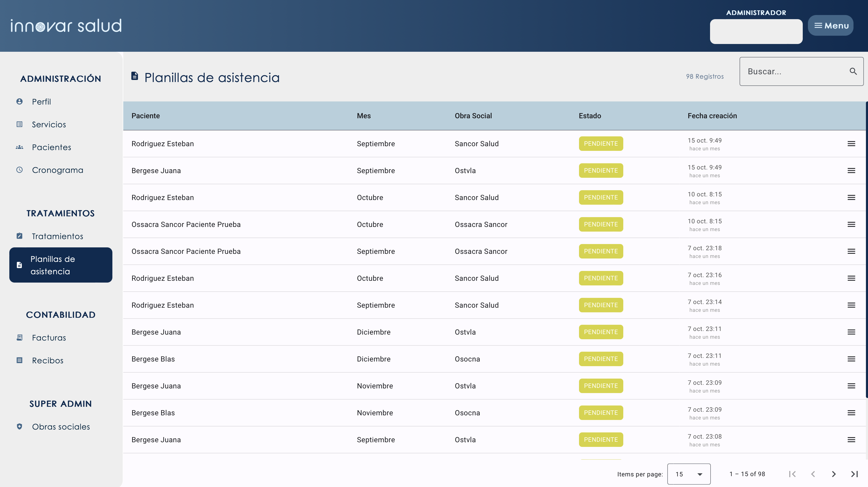This screenshot has height=487, width=868.
Task: Open Obras sociales in the sidebar
Action: (x=61, y=426)
